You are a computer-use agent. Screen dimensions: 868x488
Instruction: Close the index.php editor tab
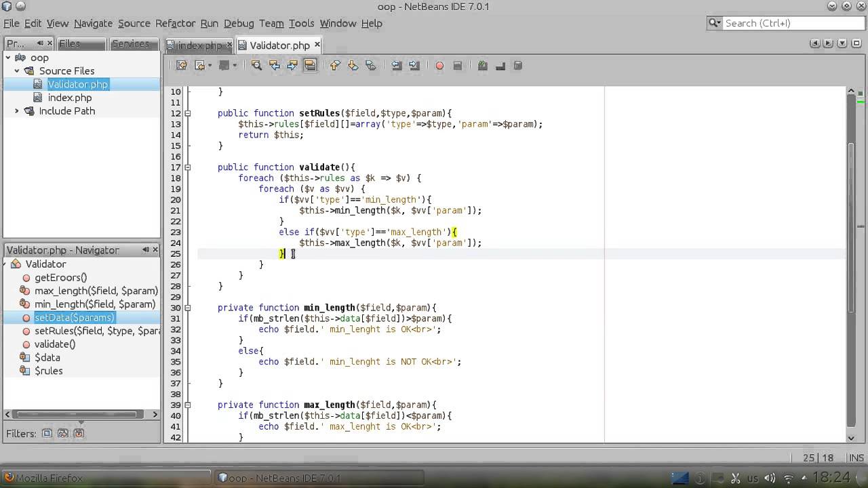tap(229, 45)
